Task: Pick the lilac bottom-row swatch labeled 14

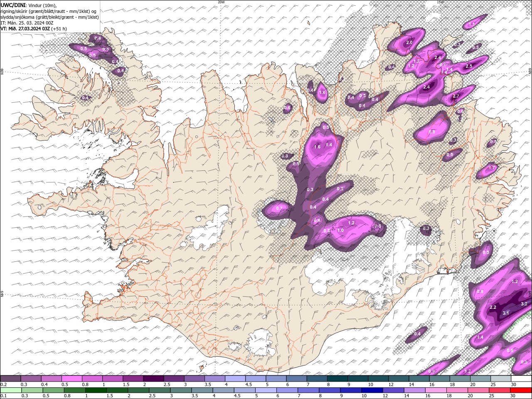Action: click(415, 390)
